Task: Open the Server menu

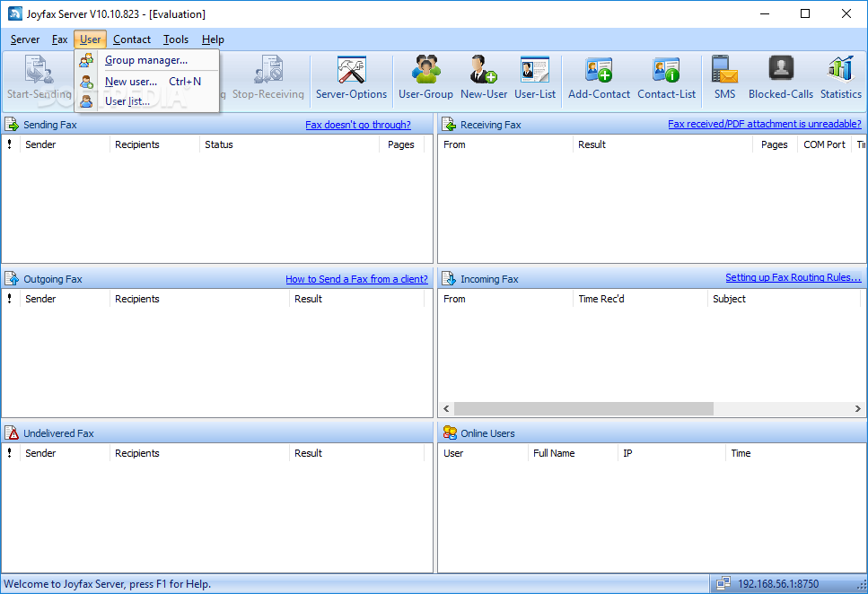Action: pyautogui.click(x=25, y=39)
